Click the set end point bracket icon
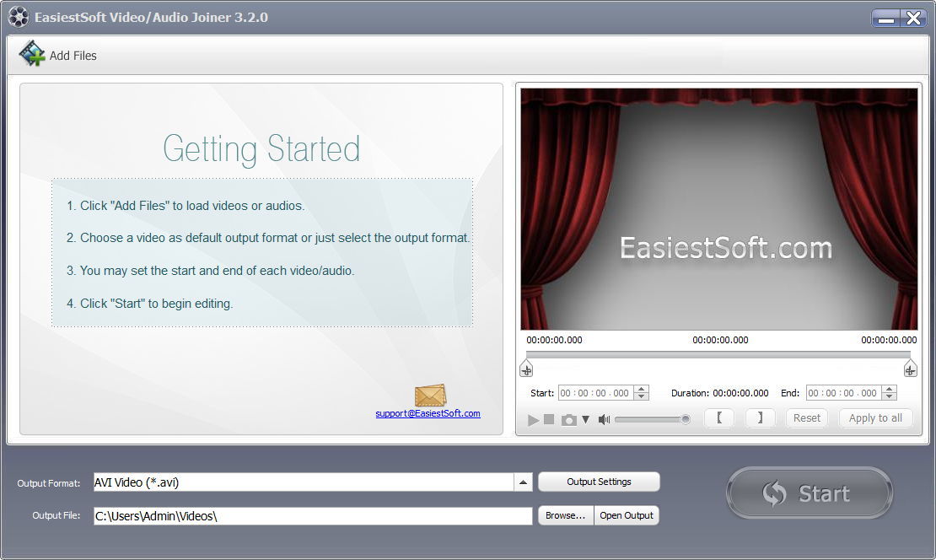936x560 pixels. [760, 417]
